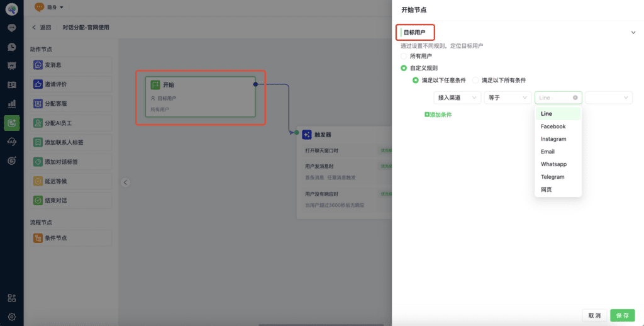Open the 隐身 status dropdown
This screenshot has height=326, width=644.
[x=55, y=7]
